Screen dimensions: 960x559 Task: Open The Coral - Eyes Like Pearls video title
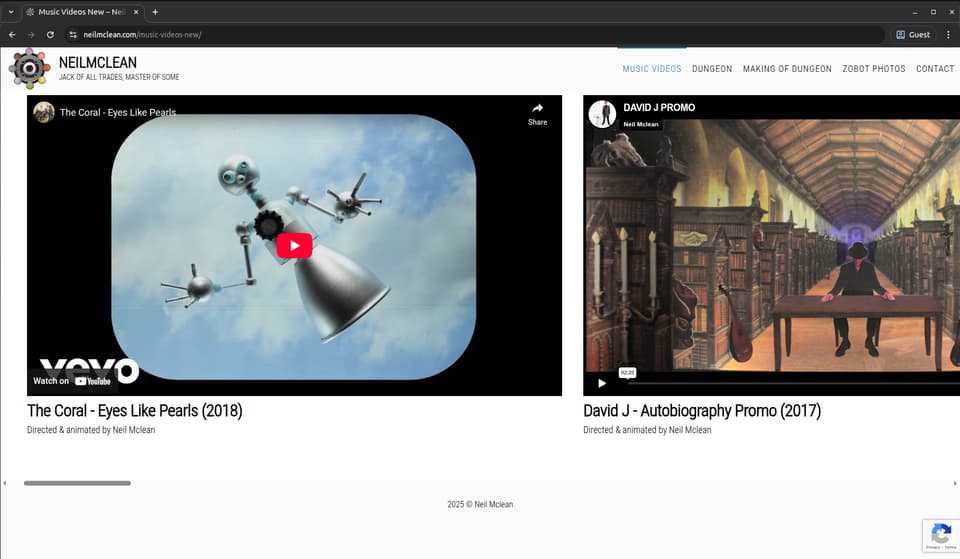[118, 113]
